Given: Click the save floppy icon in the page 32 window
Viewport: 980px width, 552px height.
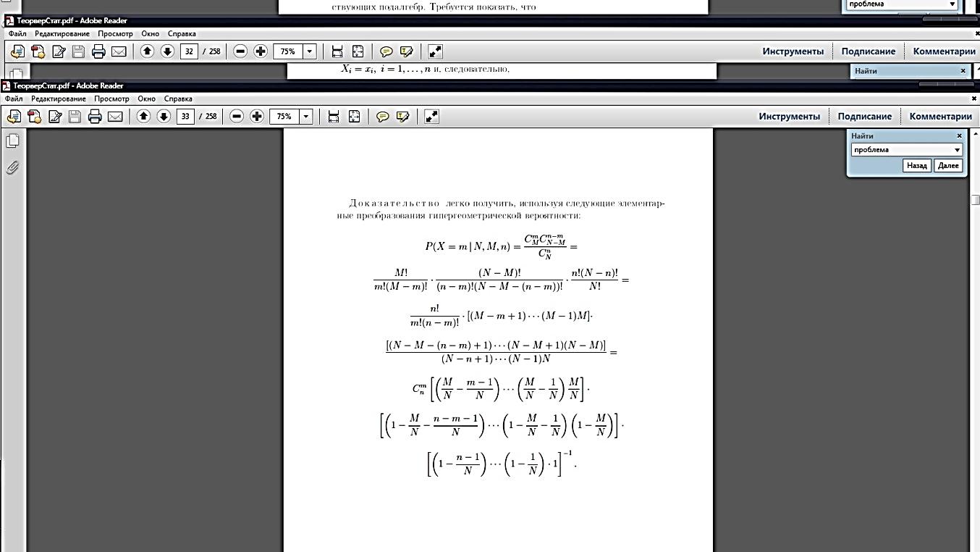Looking at the screenshot, I should pos(78,51).
